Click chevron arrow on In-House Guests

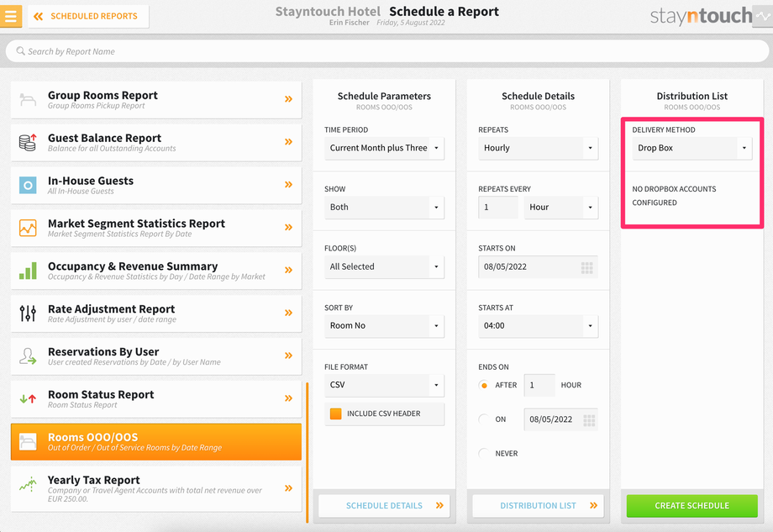[x=288, y=185]
